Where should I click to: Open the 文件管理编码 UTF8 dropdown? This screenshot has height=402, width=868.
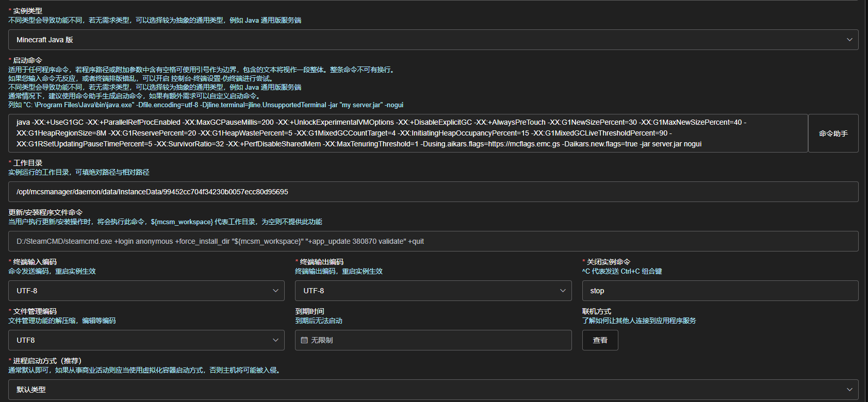146,340
